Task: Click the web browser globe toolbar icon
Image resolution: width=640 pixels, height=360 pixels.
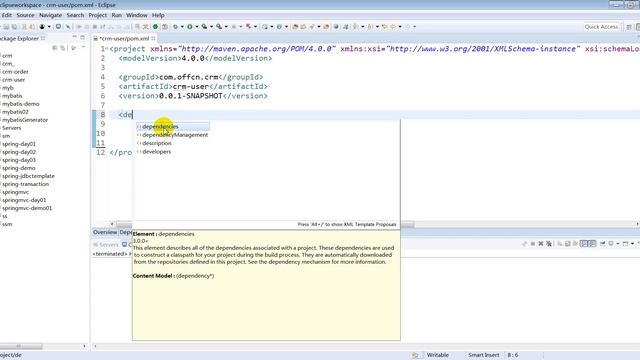Action: (336, 27)
